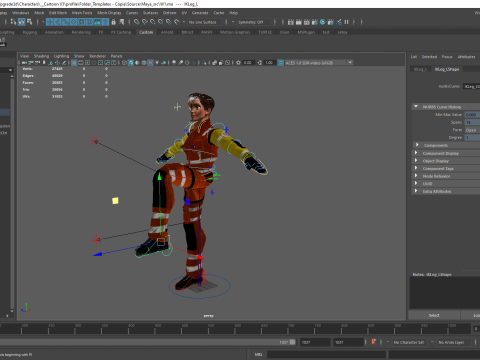Click the snap to curves magnet icon
This screenshot has width=480, height=360.
click(x=145, y=22)
